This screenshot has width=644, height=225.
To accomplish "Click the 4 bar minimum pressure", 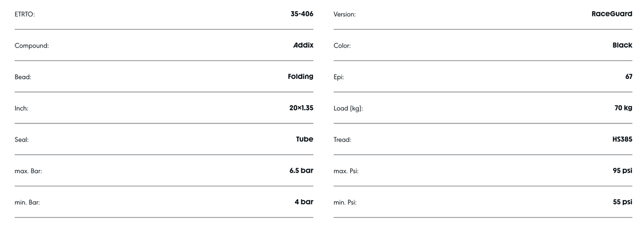I will tap(304, 202).
